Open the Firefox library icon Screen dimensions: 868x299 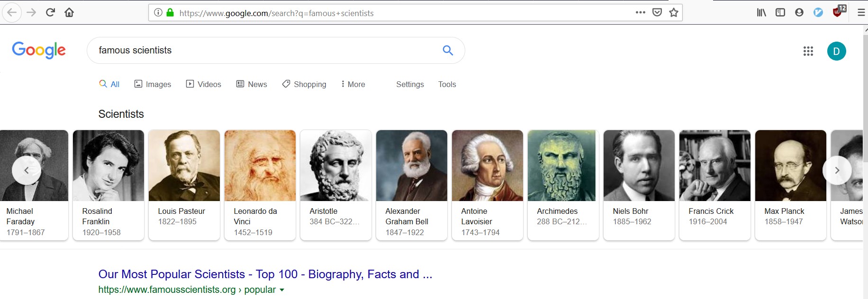coord(761,13)
